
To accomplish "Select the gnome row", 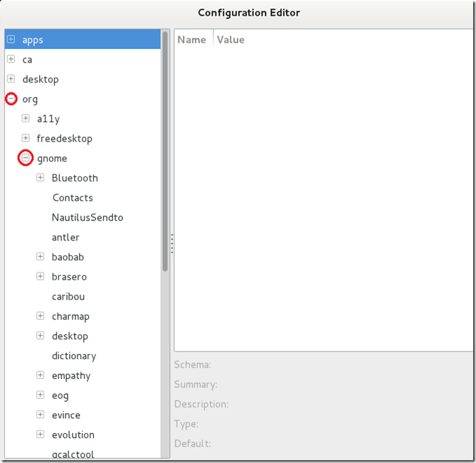I will (x=83, y=158).
